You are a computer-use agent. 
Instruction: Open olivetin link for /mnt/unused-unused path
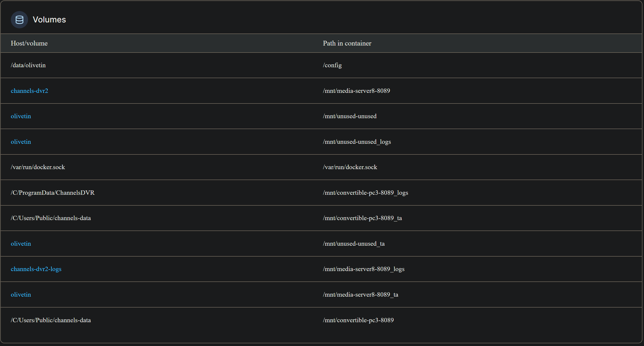[x=21, y=116]
